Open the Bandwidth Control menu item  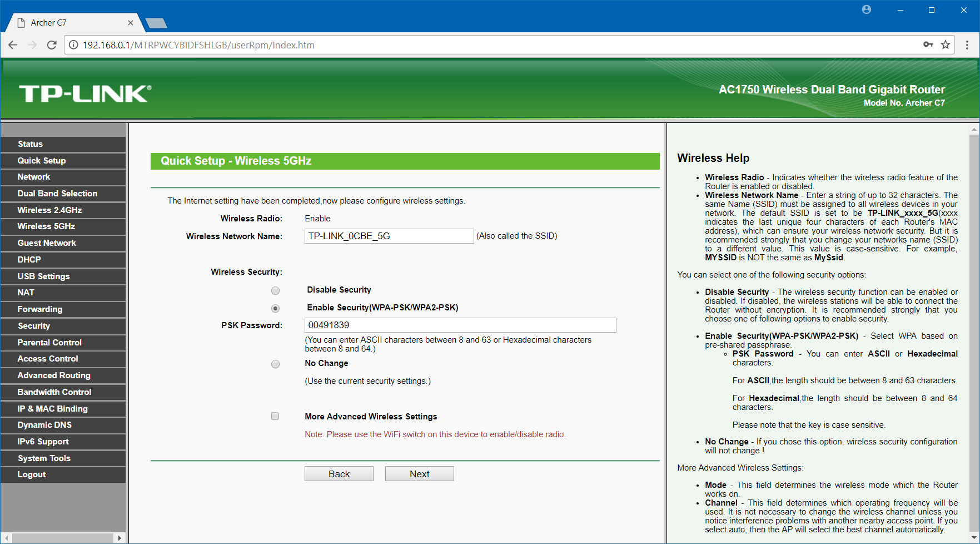click(63, 392)
